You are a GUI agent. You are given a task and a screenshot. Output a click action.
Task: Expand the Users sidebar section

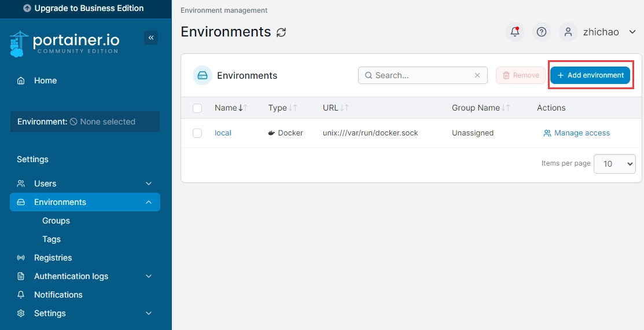[149, 184]
